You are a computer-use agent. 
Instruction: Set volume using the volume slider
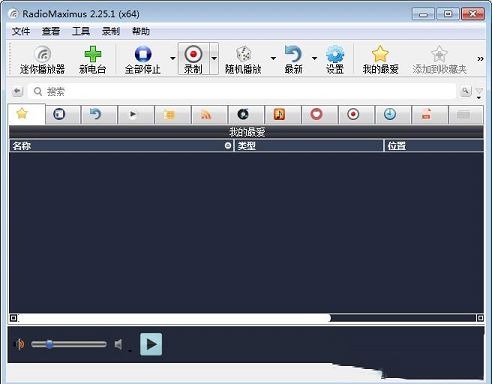pyautogui.click(x=69, y=344)
